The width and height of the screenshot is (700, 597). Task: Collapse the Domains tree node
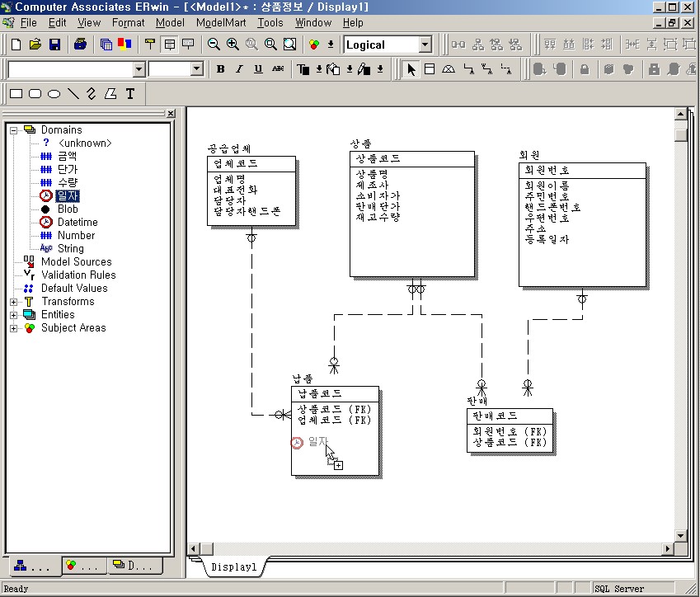(x=14, y=130)
